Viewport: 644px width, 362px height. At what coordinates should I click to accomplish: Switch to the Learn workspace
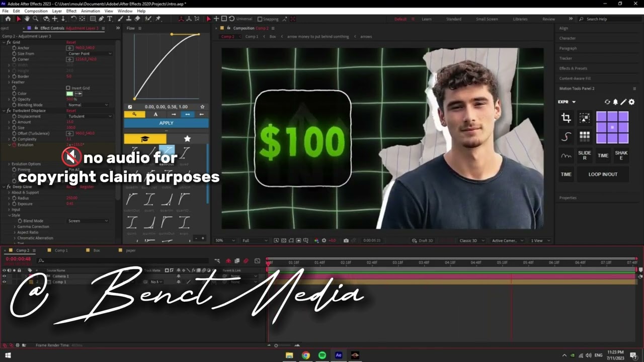tap(427, 19)
